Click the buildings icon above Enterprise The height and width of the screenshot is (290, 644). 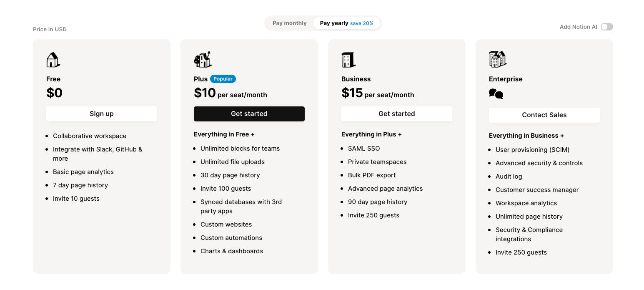[497, 59]
